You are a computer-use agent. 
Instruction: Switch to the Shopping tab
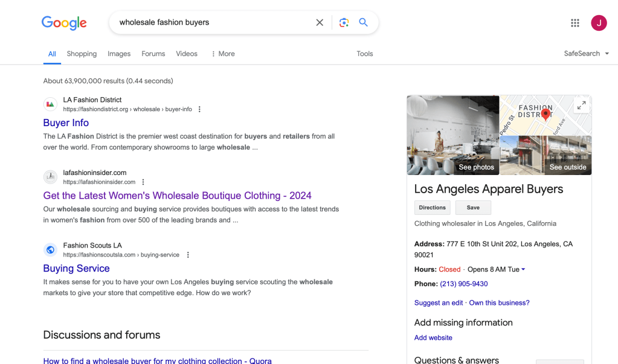point(82,54)
